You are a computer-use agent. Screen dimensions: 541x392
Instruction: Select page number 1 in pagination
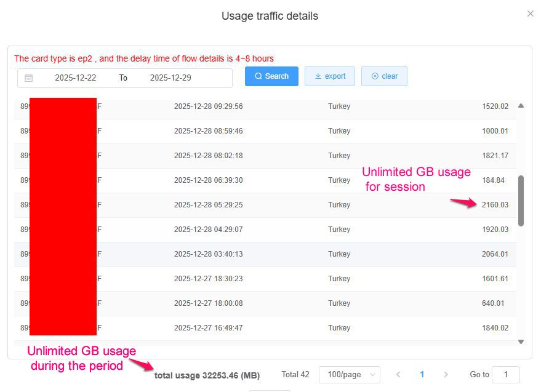(x=422, y=374)
